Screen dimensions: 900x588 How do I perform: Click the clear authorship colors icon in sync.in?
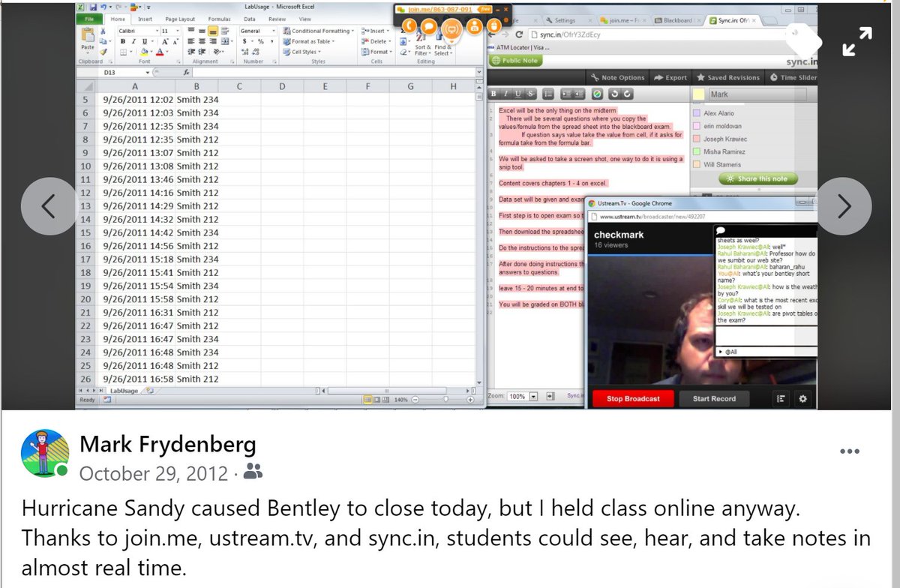click(x=597, y=94)
